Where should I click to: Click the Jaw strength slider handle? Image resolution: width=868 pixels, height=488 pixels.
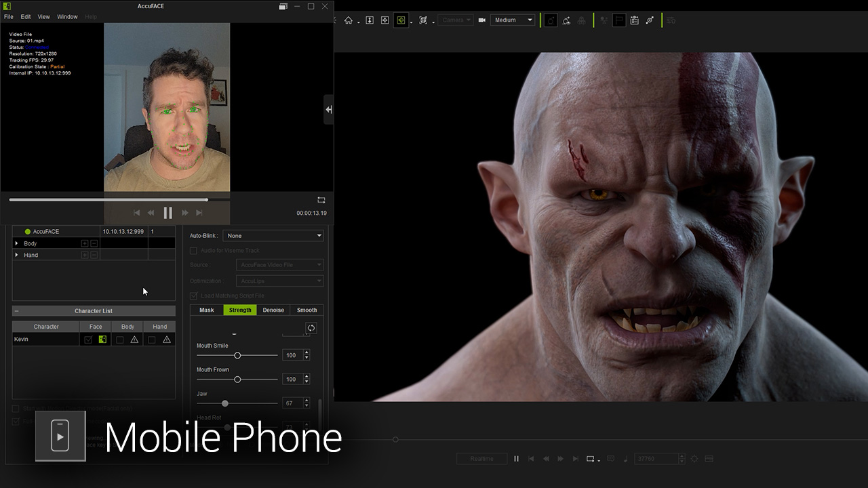click(x=225, y=403)
